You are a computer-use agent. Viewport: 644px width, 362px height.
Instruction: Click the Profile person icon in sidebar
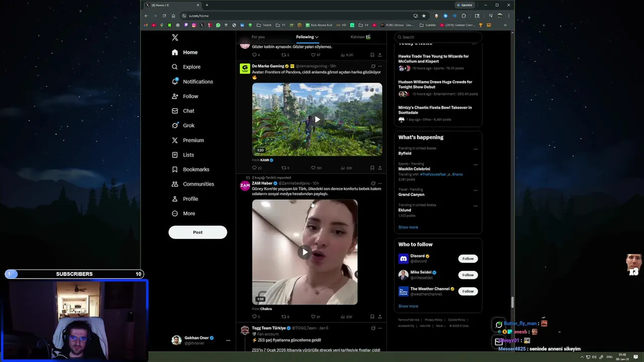(x=175, y=199)
